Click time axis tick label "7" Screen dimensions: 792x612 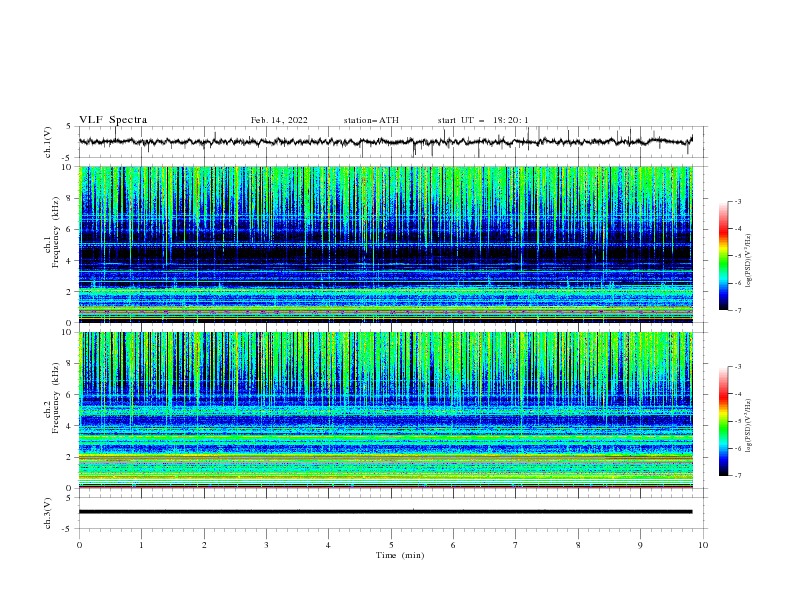point(516,545)
